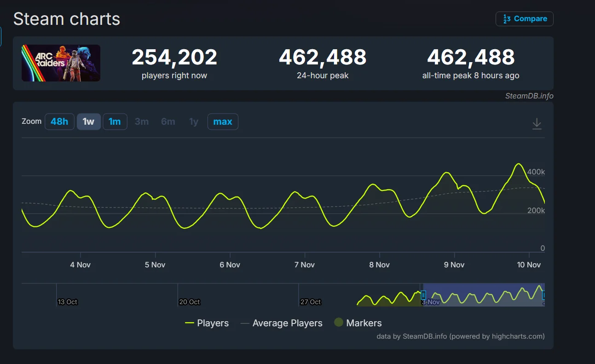595x364 pixels.
Task: Switch chart zoom to 1m
Action: click(x=115, y=121)
